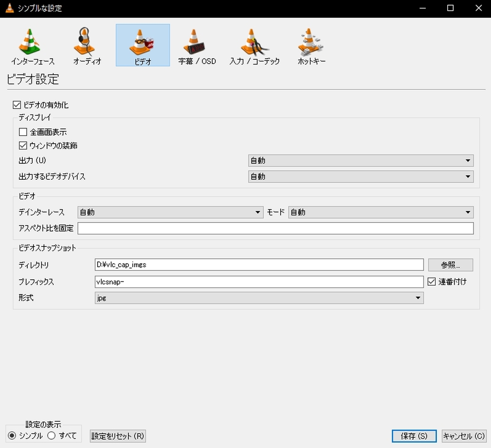The image size is (491, 448).
Task: Select the すべて radio button
Action: point(52,436)
